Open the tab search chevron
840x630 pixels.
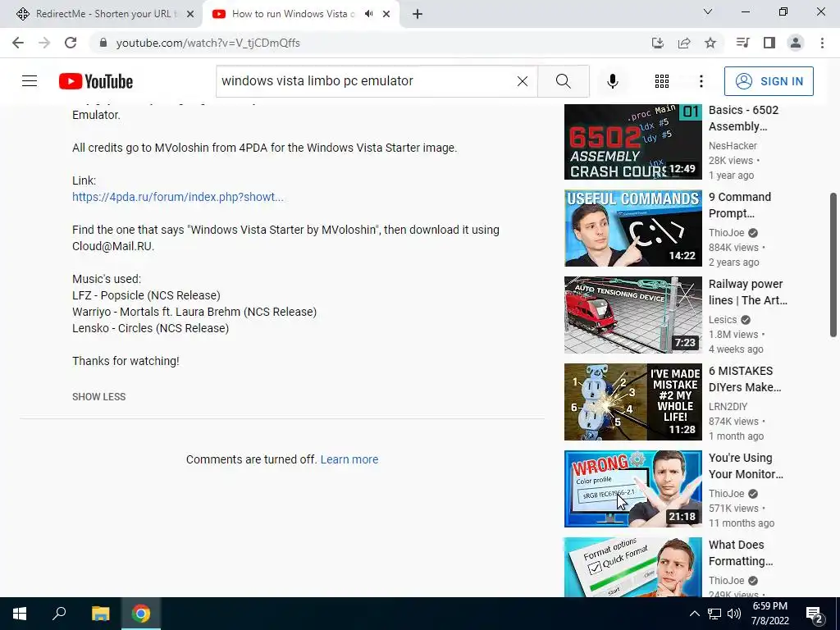pos(708,11)
